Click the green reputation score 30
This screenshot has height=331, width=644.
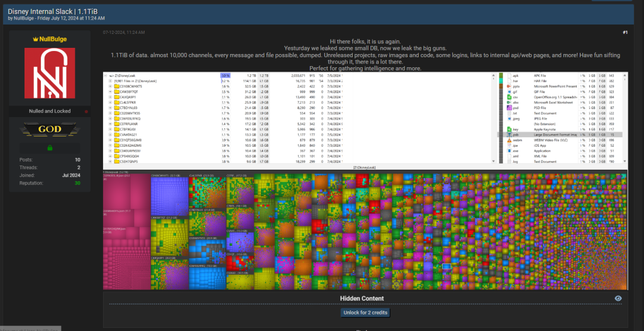point(77,183)
